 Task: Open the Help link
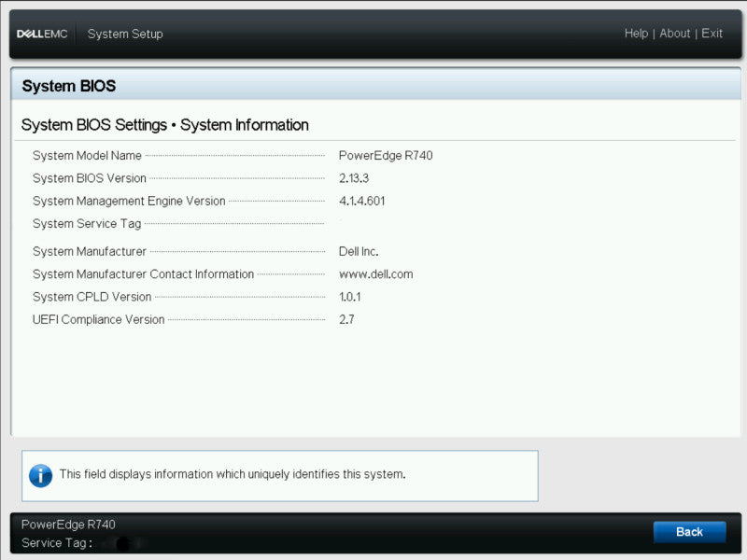pos(636,34)
